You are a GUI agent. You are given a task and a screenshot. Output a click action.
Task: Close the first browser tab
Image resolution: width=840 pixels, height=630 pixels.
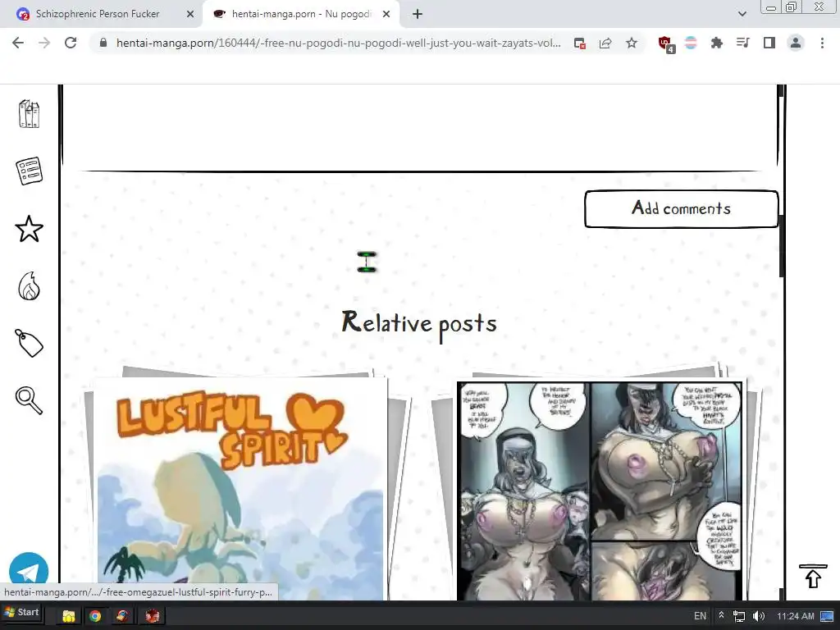pyautogui.click(x=190, y=14)
